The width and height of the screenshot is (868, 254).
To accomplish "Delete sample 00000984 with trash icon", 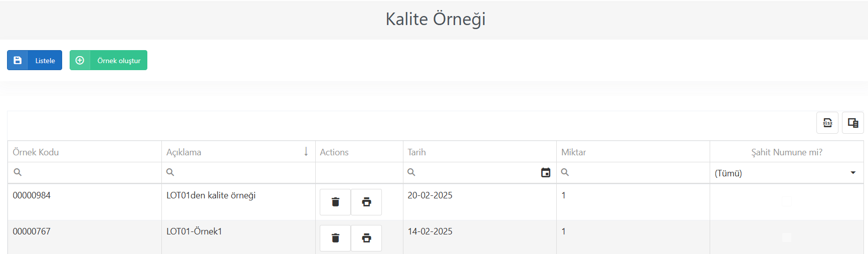I will tap(335, 202).
